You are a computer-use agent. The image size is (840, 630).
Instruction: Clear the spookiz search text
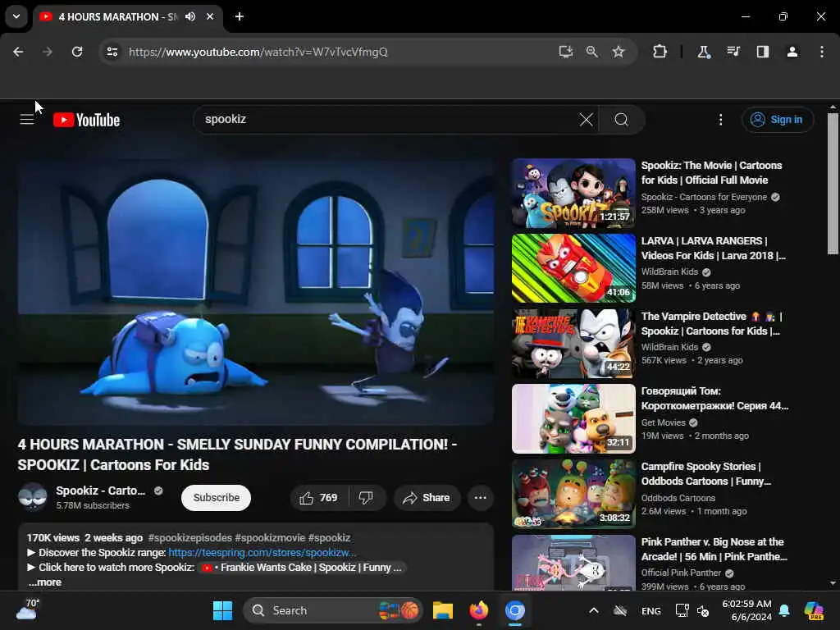point(586,120)
